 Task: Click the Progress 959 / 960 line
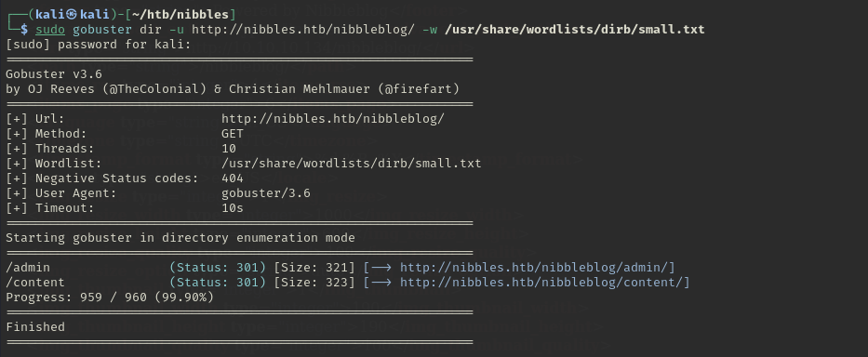click(x=110, y=297)
